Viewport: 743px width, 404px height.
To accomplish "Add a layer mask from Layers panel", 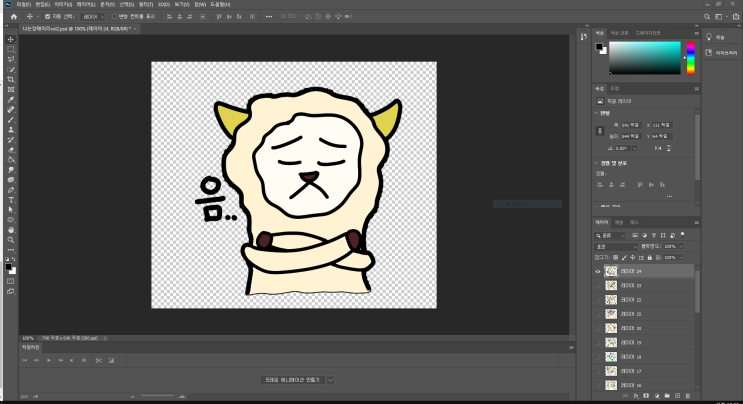I will 646,396.
